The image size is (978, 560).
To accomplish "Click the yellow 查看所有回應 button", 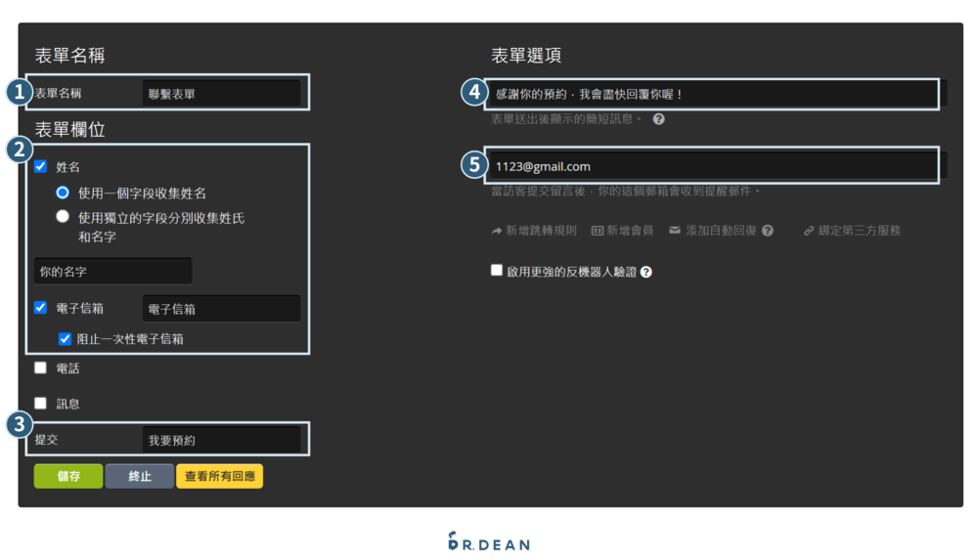I will click(x=219, y=476).
